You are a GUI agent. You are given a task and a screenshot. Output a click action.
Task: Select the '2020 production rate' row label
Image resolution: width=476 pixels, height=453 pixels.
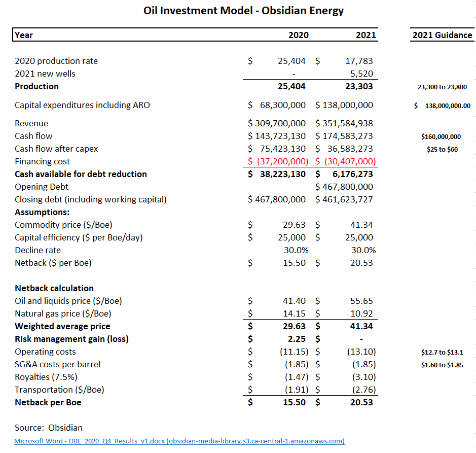[x=56, y=61]
